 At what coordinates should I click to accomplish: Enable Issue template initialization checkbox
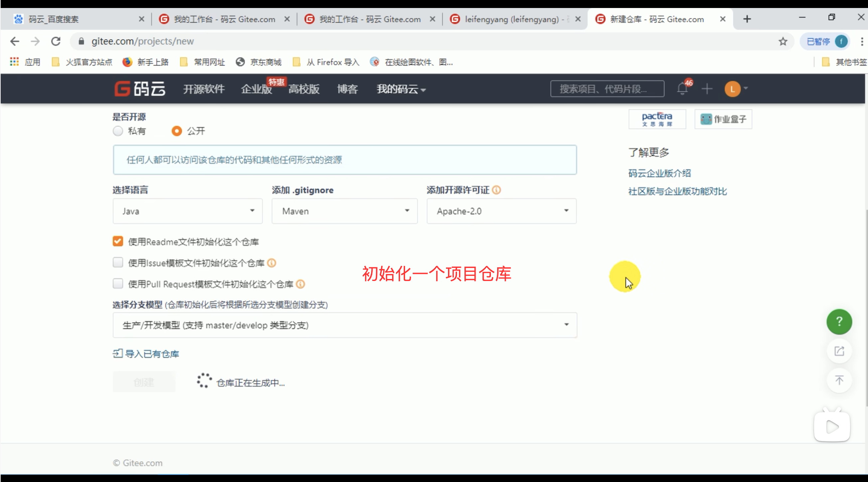118,262
